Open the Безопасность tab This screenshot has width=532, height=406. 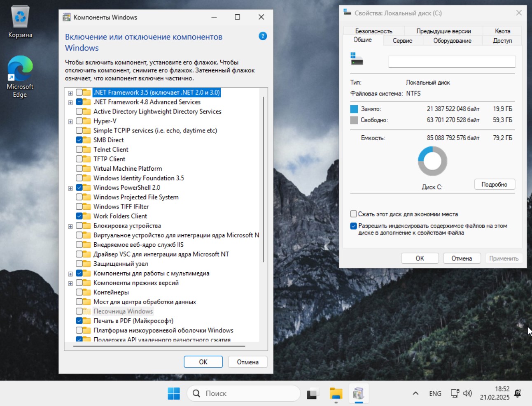(373, 31)
